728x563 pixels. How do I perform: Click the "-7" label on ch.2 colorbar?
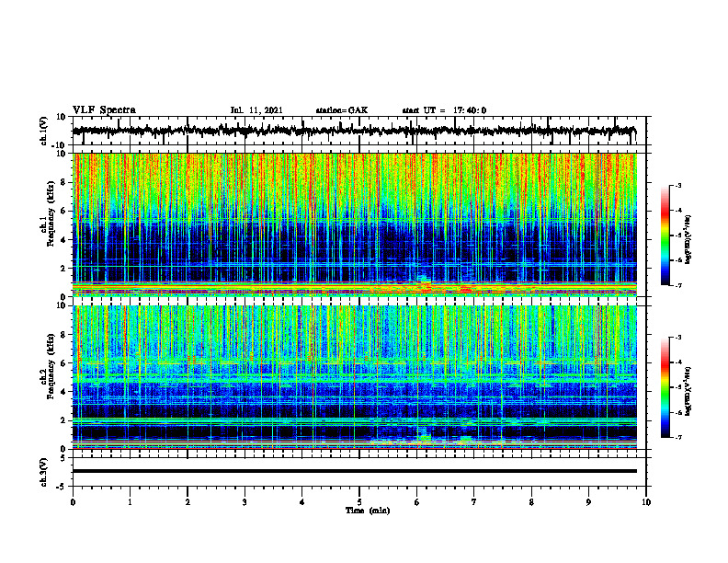pos(678,437)
